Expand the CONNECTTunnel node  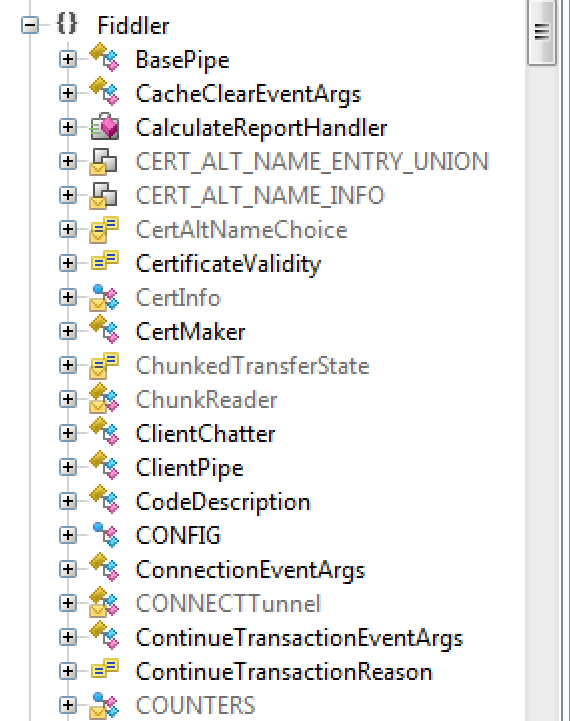[x=68, y=603]
